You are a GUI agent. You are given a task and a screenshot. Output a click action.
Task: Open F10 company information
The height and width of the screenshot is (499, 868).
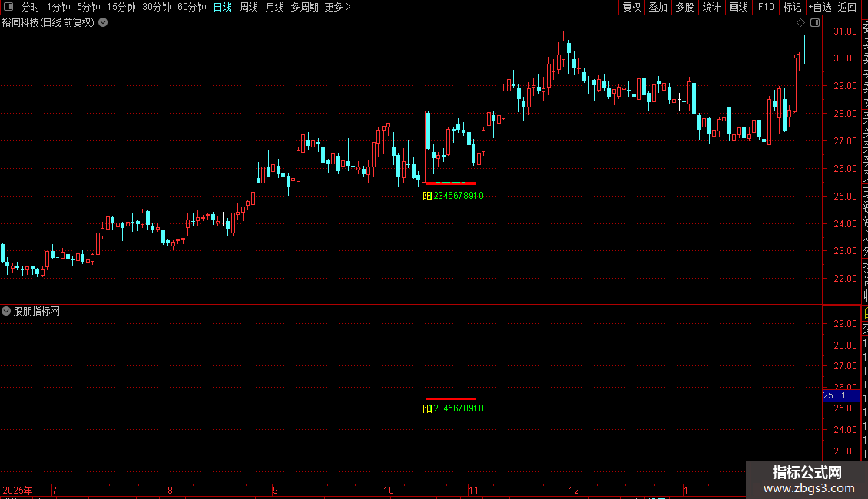(766, 7)
